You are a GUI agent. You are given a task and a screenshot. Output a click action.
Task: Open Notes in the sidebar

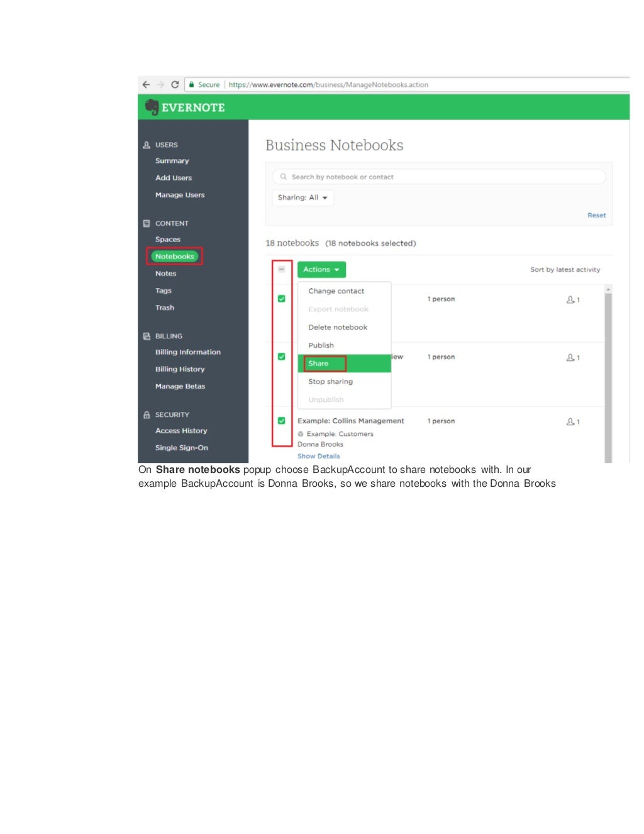(x=165, y=274)
